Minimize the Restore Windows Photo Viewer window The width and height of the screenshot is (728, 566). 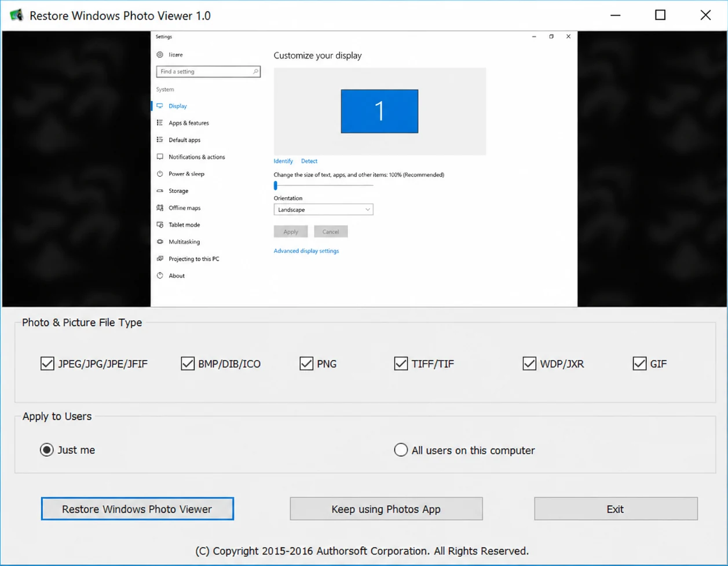click(614, 15)
